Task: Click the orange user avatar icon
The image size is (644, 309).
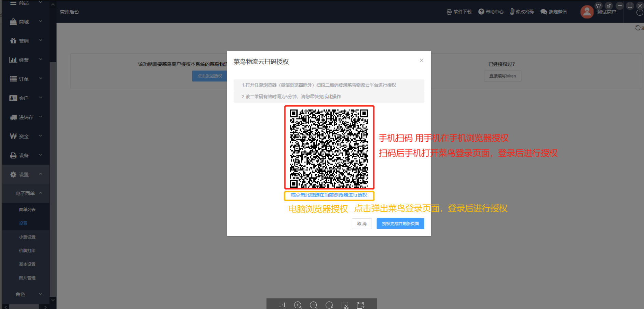Action: [x=587, y=12]
